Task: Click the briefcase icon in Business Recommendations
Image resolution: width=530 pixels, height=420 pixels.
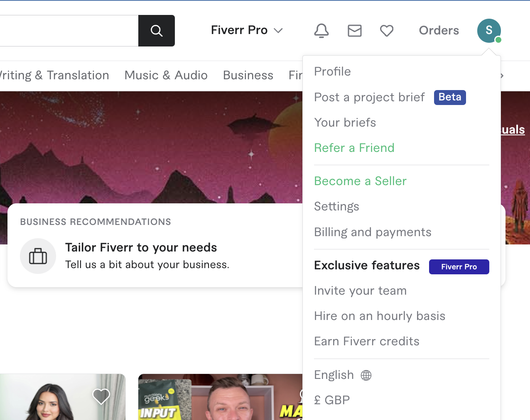Action: click(38, 256)
